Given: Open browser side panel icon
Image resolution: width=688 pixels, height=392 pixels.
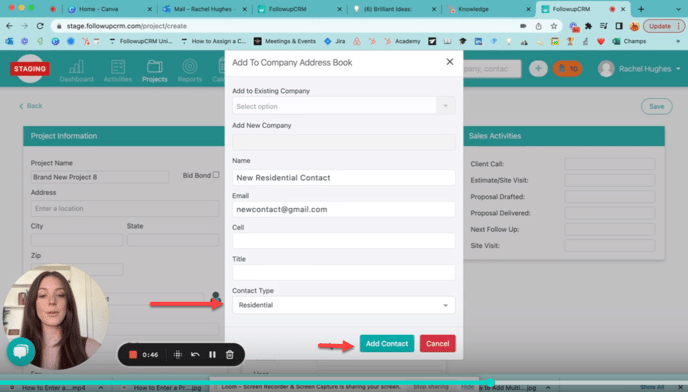Looking at the screenshot, I should pyautogui.click(x=619, y=26).
